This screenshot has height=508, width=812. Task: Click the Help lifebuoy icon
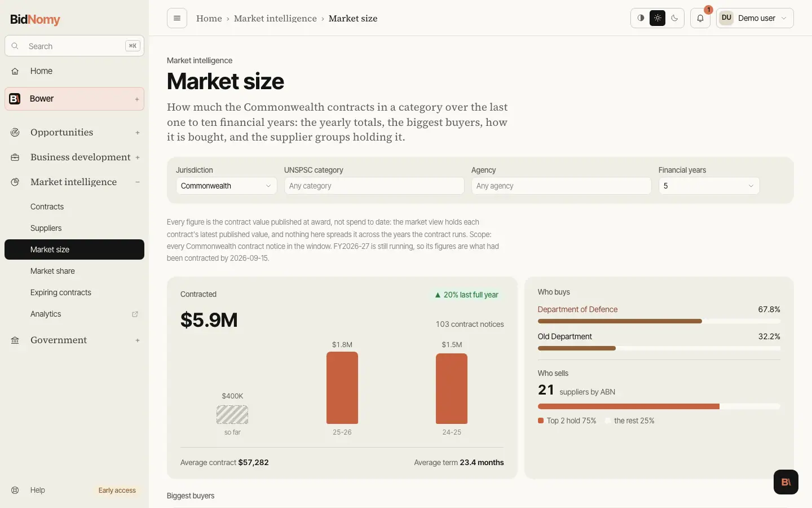[15, 491]
